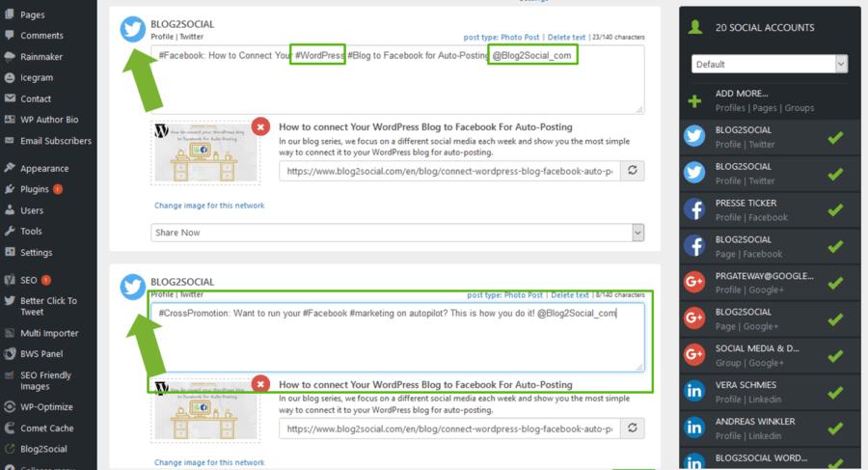868x470 pixels.
Task: Click Change image link under first post
Action: [x=209, y=206]
